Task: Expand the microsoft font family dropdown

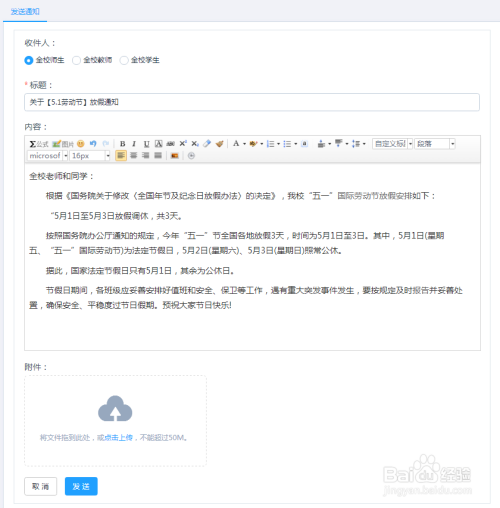Action: (66, 156)
